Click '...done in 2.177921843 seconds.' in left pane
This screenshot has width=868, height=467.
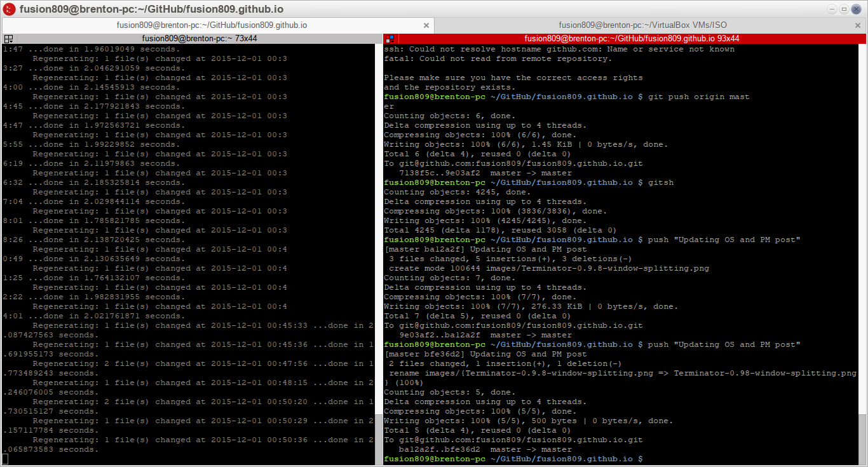tap(107, 106)
